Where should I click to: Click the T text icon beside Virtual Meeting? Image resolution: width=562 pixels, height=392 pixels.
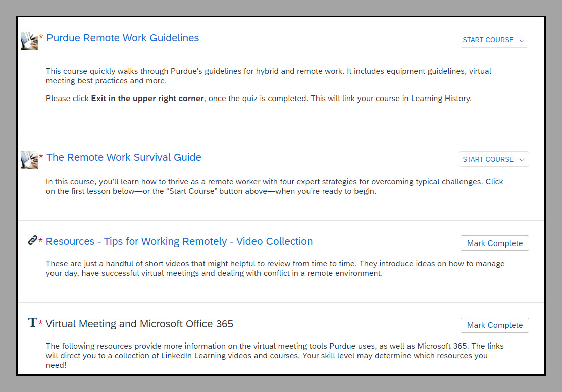tap(33, 322)
